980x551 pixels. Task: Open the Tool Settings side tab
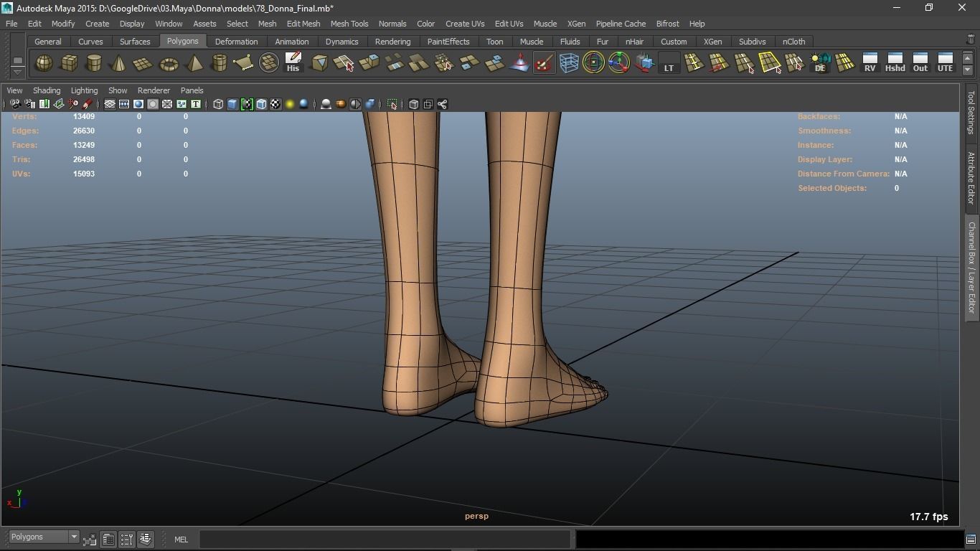971,113
